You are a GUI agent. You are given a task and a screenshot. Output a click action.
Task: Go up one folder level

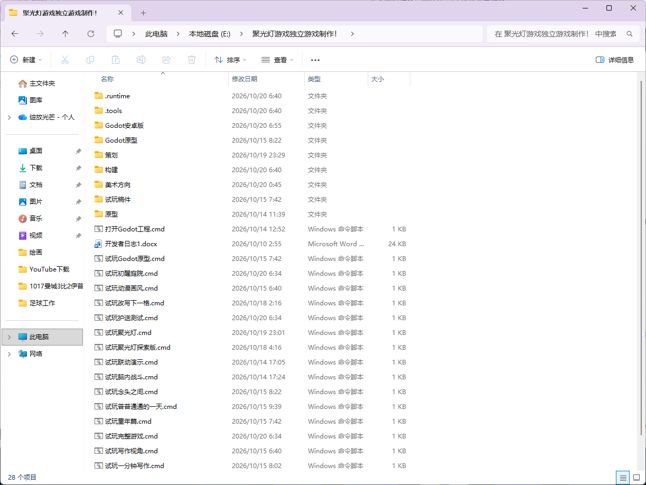[x=65, y=34]
